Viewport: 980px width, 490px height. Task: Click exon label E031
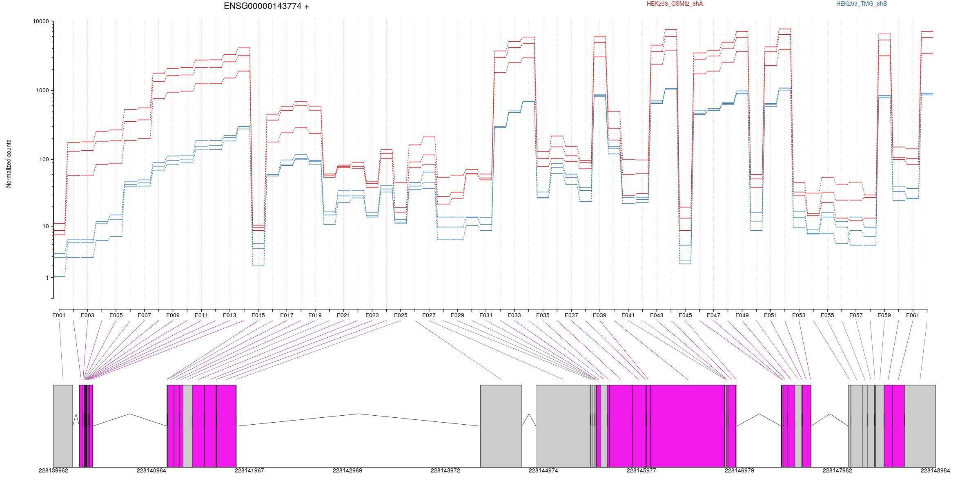coord(486,315)
